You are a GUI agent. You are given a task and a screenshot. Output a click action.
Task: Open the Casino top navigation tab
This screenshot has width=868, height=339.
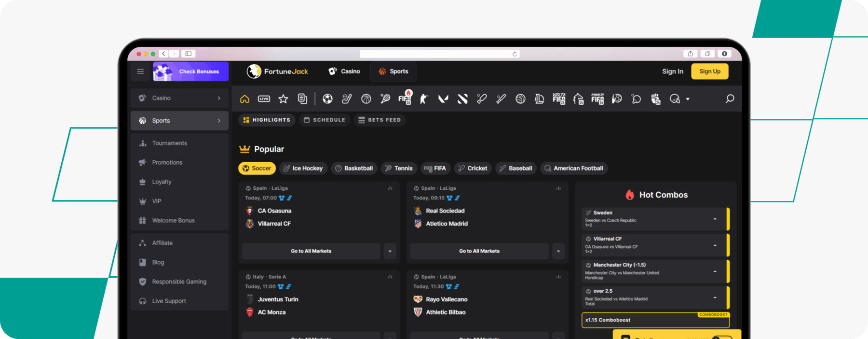point(344,71)
